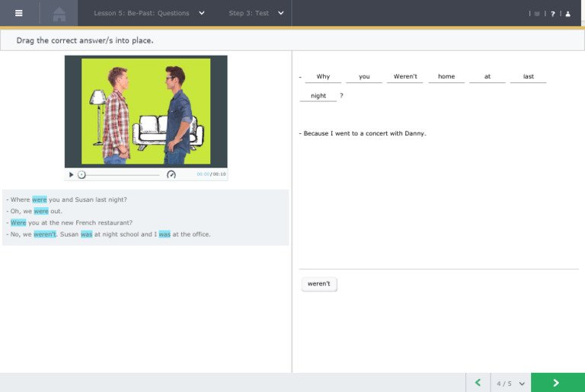Expand the Lesson 5 Be-Past Questions dropdown

149,13
